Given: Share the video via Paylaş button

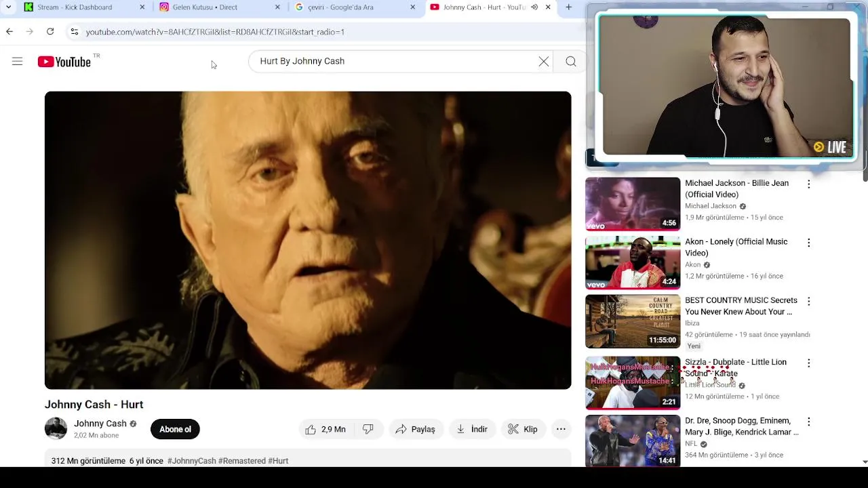Looking at the screenshot, I should point(416,430).
